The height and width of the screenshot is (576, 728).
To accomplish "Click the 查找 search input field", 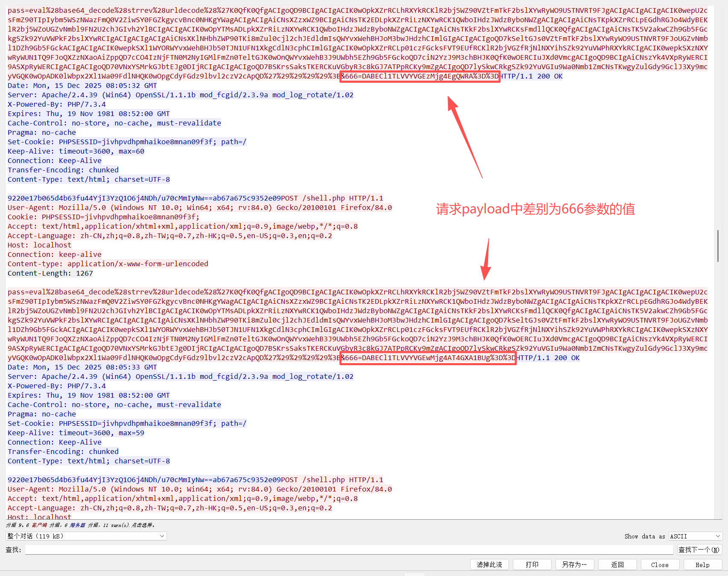I will (x=349, y=550).
